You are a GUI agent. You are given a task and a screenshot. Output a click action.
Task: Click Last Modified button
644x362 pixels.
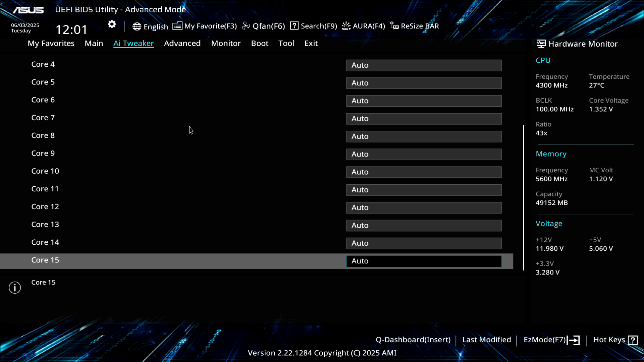click(x=486, y=340)
